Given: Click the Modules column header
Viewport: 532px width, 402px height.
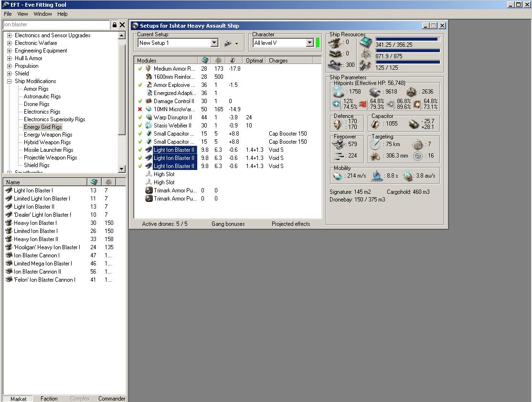Looking at the screenshot, I should pyautogui.click(x=166, y=60).
